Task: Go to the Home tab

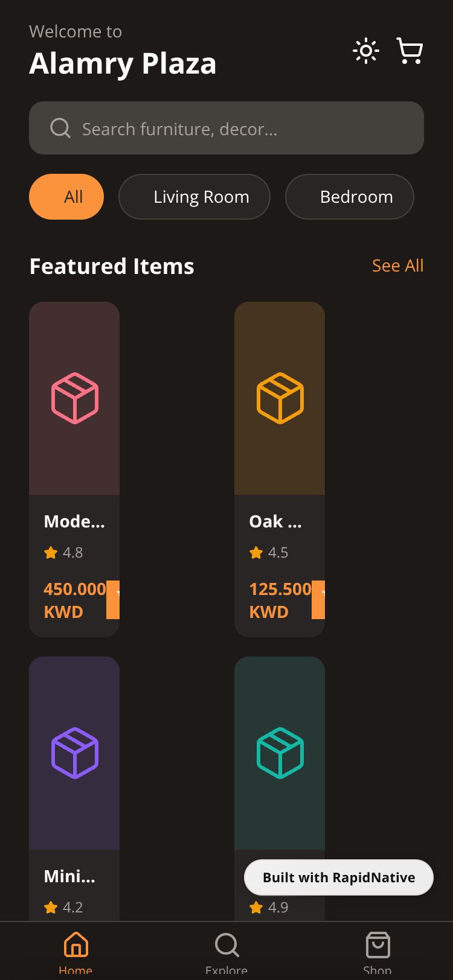Action: point(75,951)
